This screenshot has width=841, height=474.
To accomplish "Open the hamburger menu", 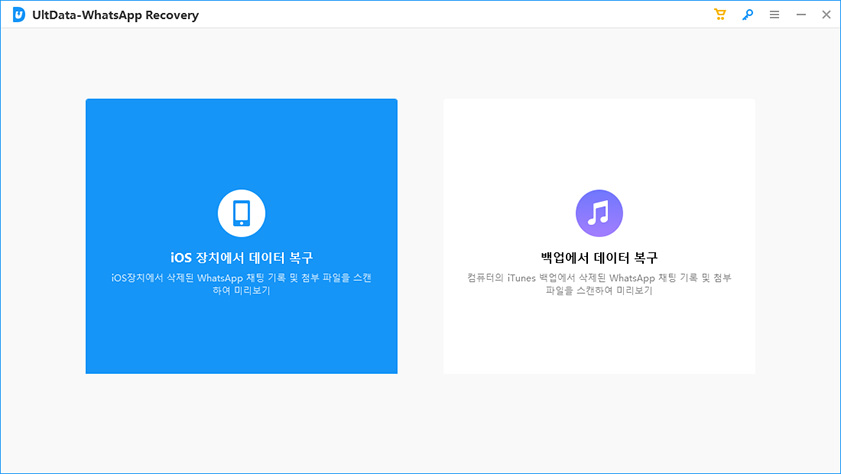I will (x=774, y=15).
